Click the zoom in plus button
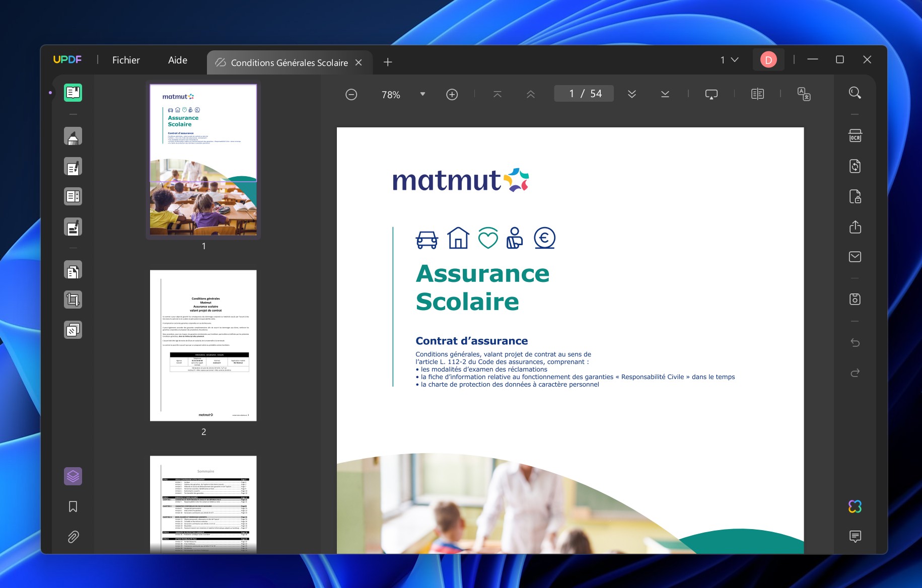This screenshot has height=588, width=922. click(x=452, y=94)
